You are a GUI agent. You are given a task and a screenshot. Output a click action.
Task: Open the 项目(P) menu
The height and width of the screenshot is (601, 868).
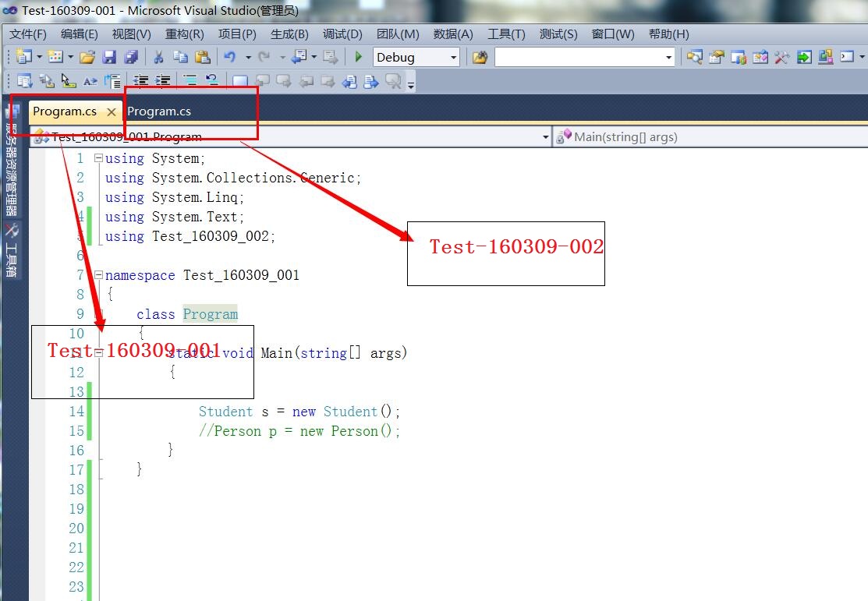click(237, 34)
